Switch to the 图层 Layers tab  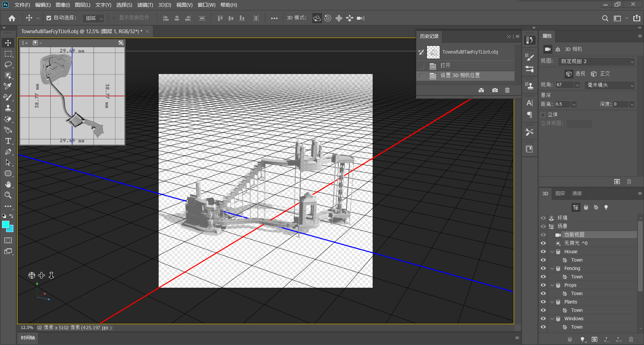pyautogui.click(x=560, y=193)
